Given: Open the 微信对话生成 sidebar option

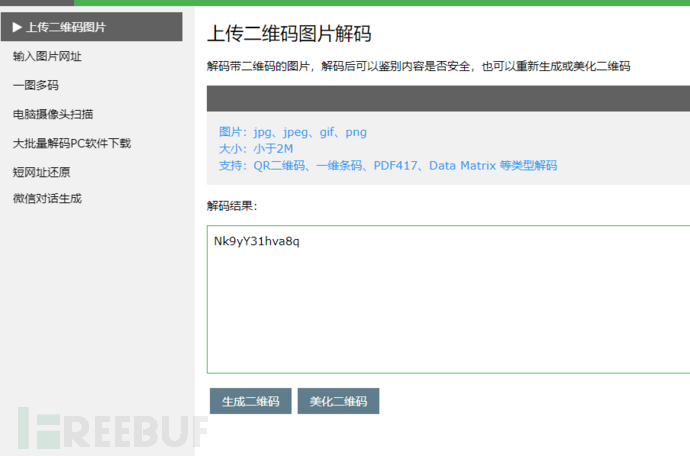Looking at the screenshot, I should click(47, 199).
